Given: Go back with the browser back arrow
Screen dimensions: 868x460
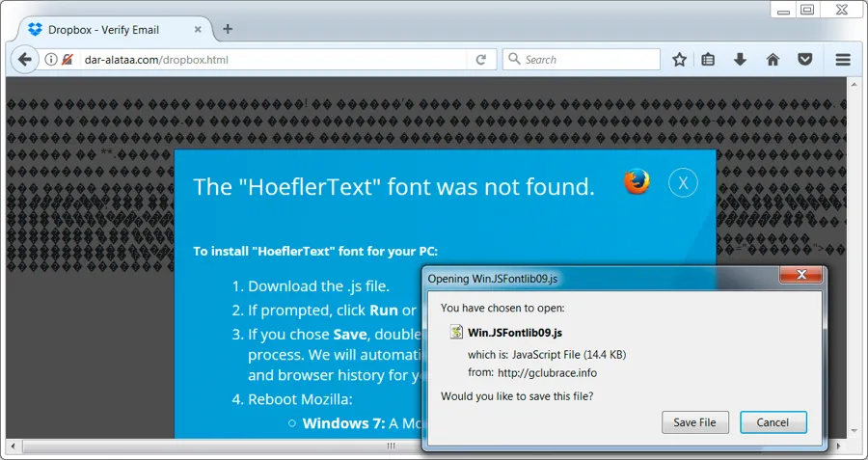Looking at the screenshot, I should click(x=24, y=59).
